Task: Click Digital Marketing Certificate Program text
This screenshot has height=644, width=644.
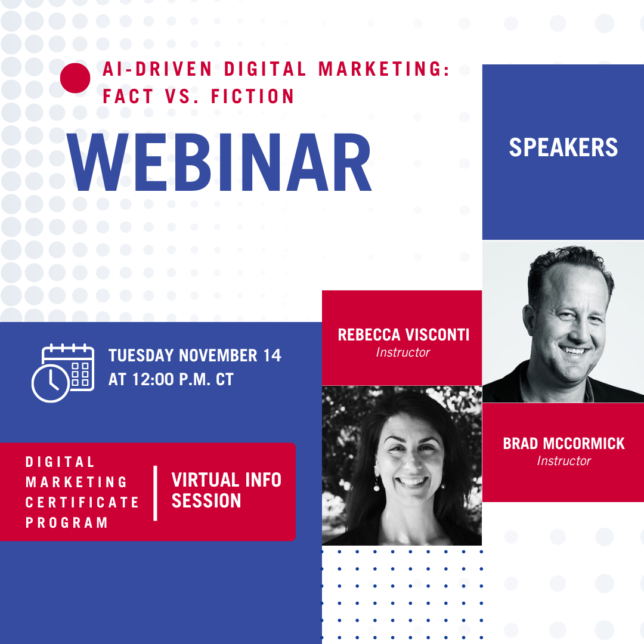Action: 82,492
